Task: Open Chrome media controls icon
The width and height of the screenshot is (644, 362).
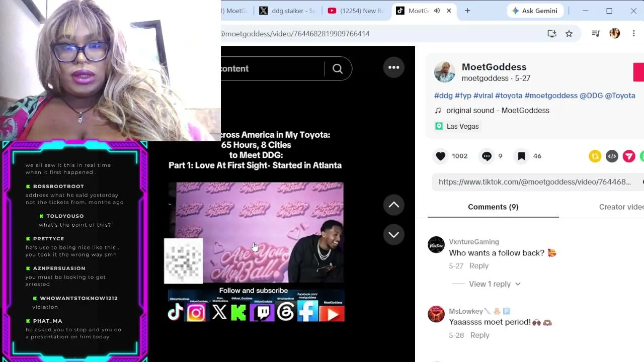Action: click(596, 33)
